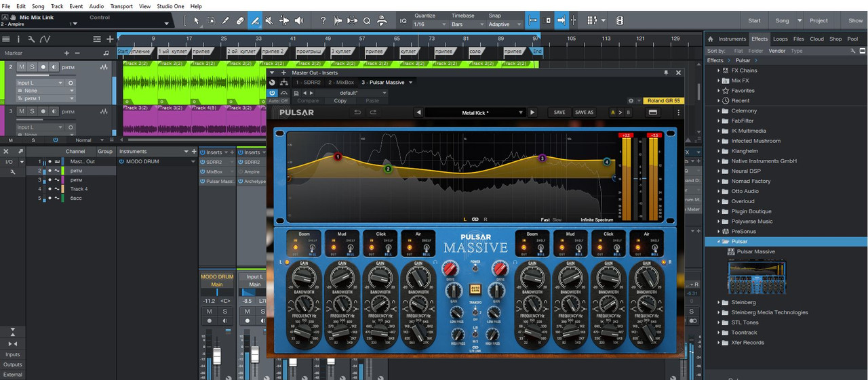Image resolution: width=868 pixels, height=380 pixels.
Task: Switch to the Loops browser tab
Action: click(780, 39)
